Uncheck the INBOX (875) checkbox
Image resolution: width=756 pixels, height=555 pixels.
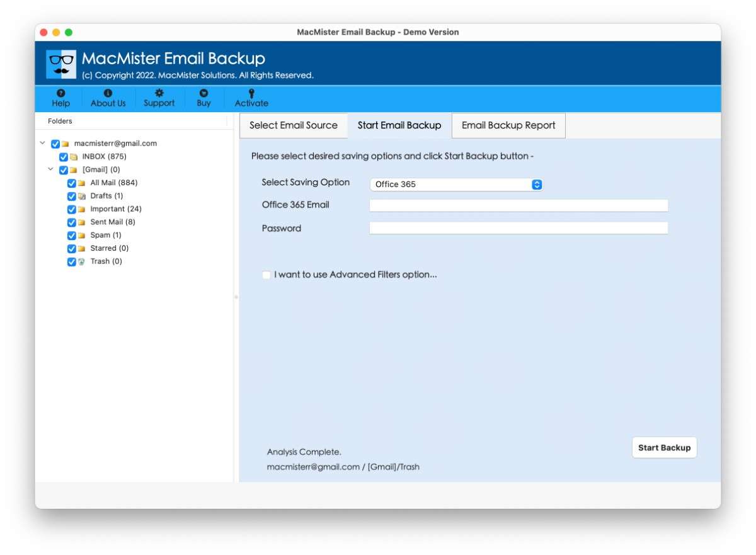pyautogui.click(x=64, y=157)
